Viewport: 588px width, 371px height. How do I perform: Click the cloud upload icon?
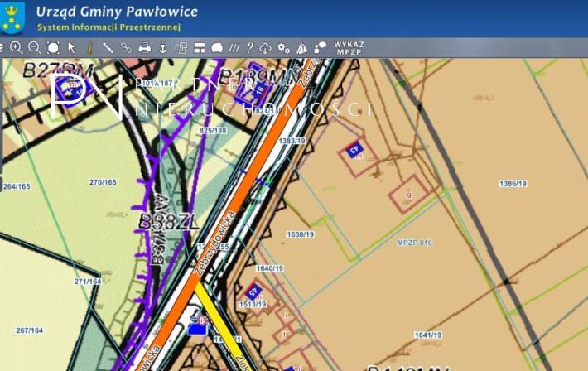pos(266,48)
